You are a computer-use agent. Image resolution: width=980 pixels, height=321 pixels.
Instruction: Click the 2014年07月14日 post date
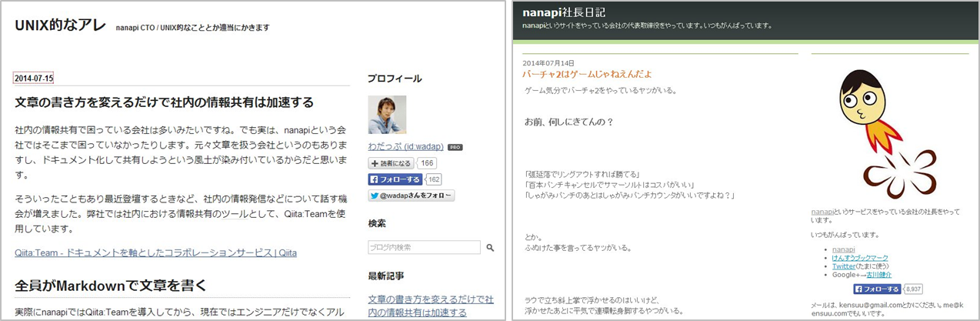coord(548,63)
